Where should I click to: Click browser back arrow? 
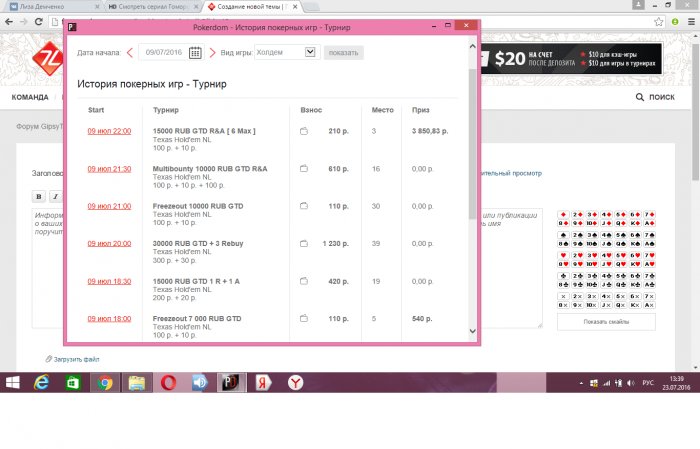(x=9, y=22)
